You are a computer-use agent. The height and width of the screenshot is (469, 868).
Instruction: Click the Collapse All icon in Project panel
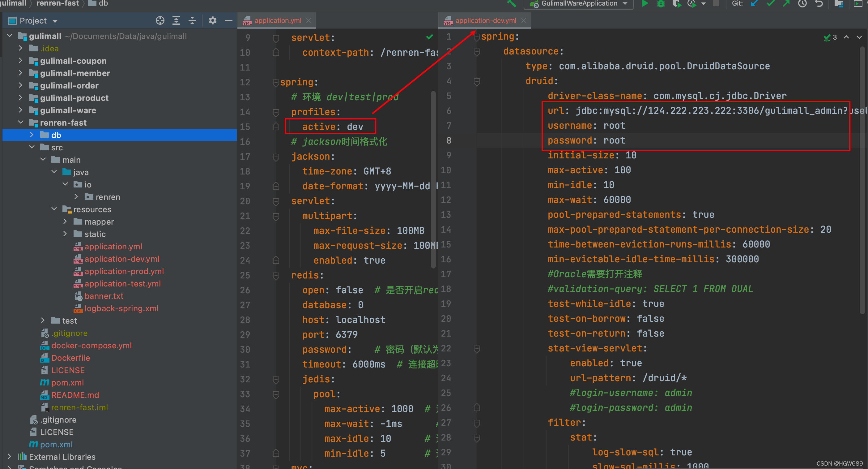pos(192,21)
